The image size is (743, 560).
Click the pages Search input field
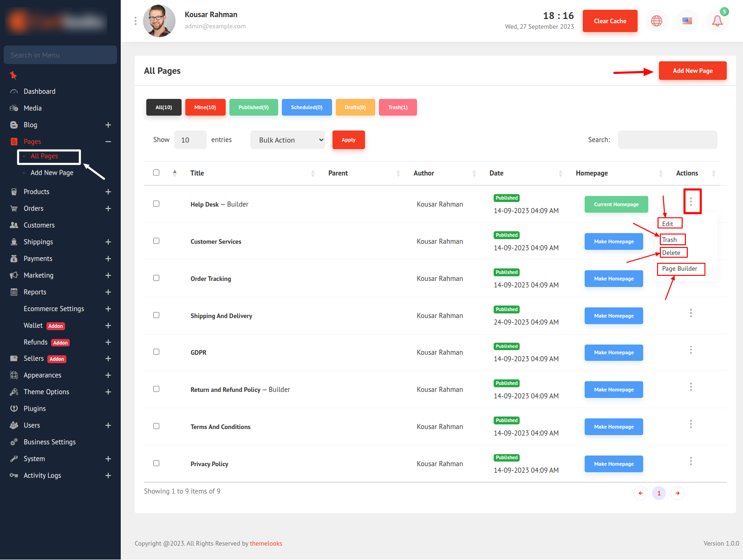pos(667,140)
